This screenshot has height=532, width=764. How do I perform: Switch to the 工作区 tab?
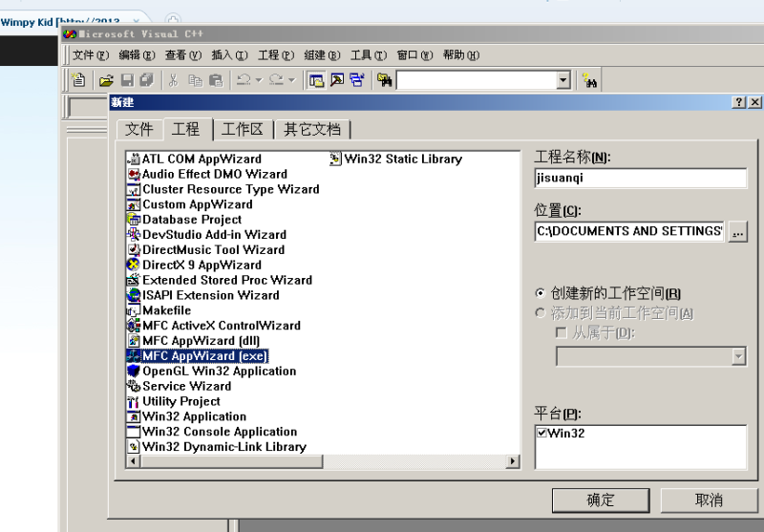pyautogui.click(x=243, y=130)
